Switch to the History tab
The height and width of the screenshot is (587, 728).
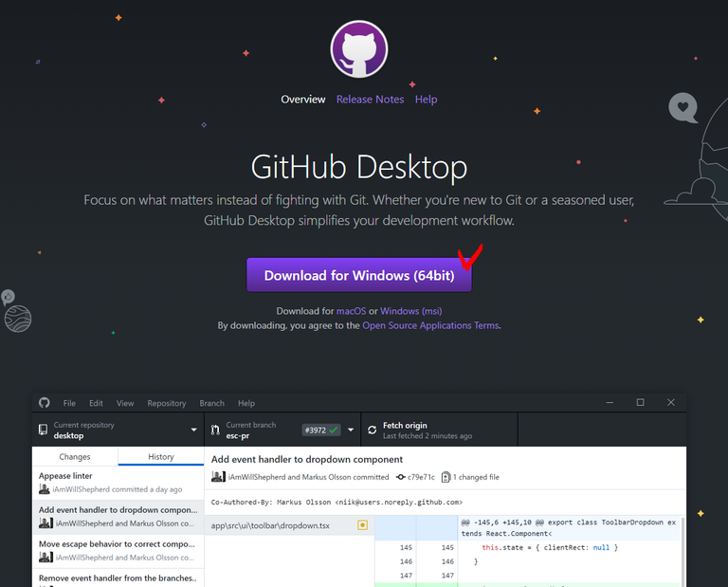click(160, 456)
